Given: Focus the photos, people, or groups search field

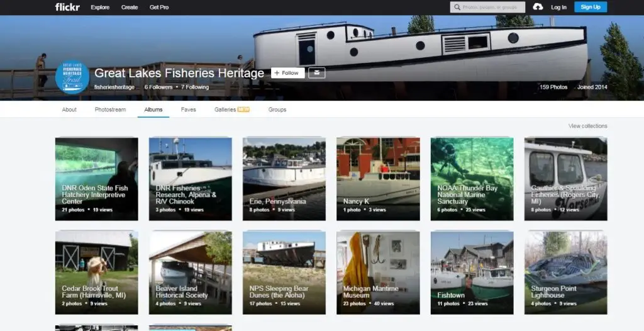Looking at the screenshot, I should 487,7.
